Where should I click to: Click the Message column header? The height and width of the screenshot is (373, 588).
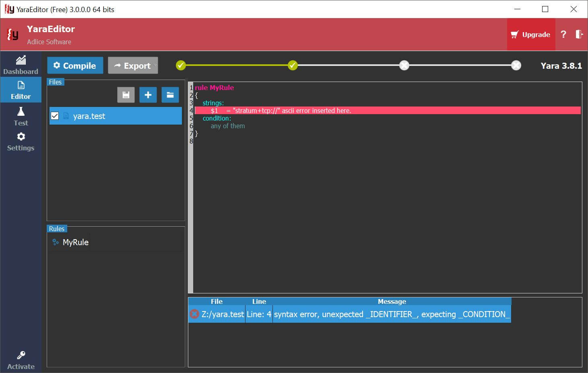[x=392, y=301]
